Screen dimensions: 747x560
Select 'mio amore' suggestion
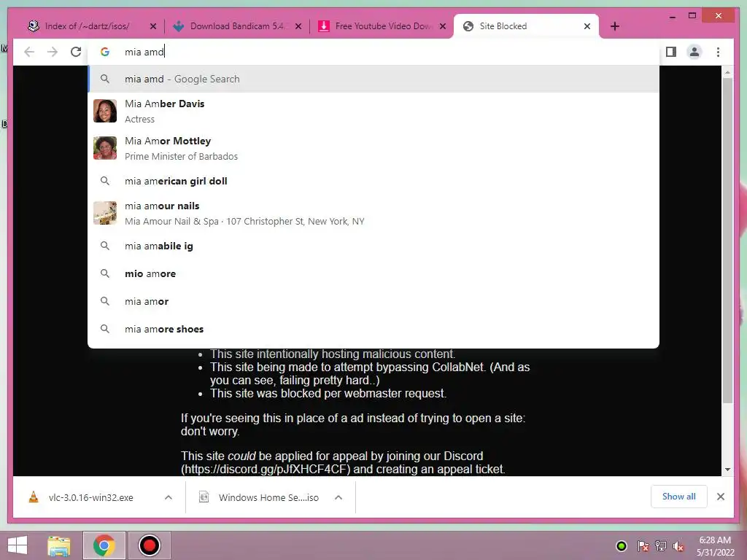373,274
